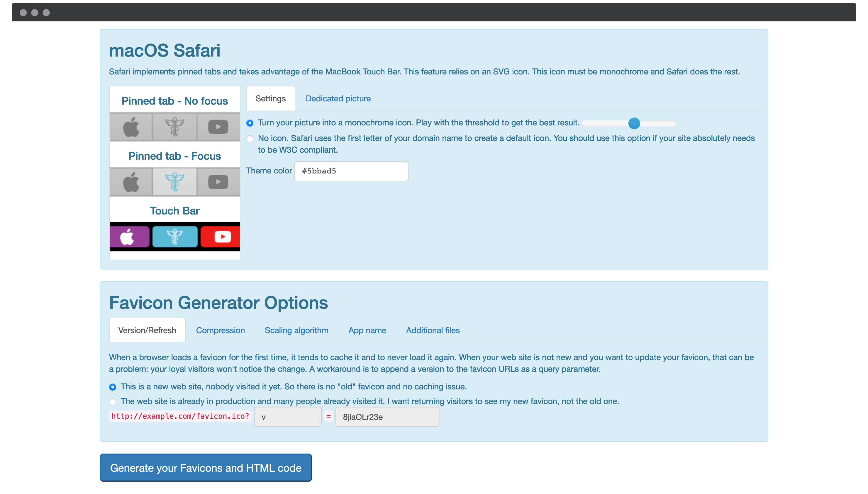Screen dimensions: 868x494
Task: Switch to the Dedicated picture tab
Action: click(x=338, y=98)
